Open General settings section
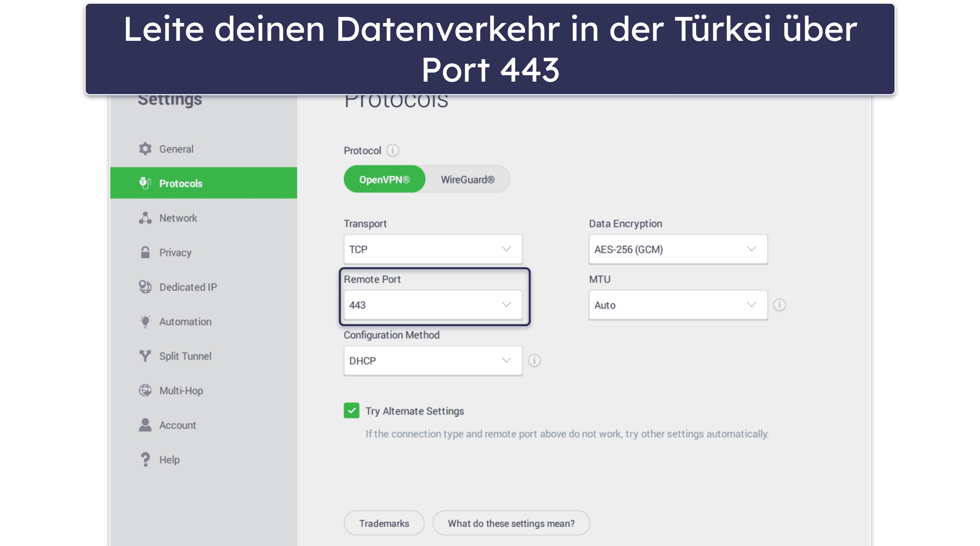Viewport: 980px width, 546px height. [x=203, y=149]
